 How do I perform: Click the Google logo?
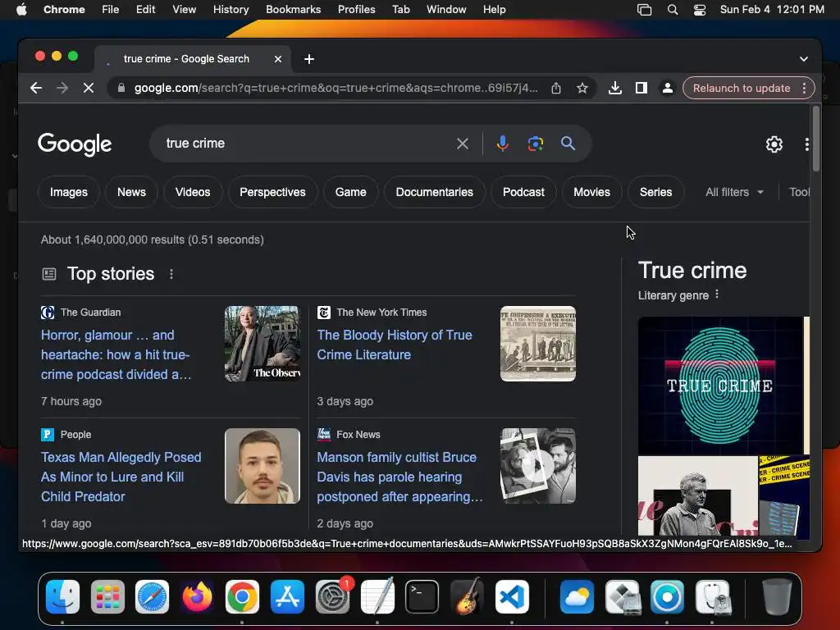point(75,144)
